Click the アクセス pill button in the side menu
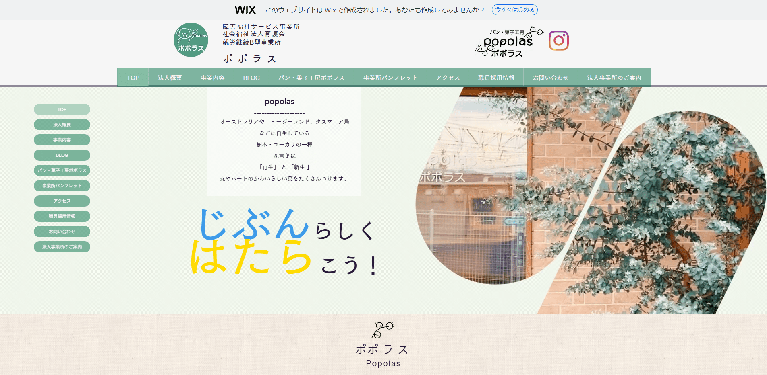 click(x=62, y=201)
